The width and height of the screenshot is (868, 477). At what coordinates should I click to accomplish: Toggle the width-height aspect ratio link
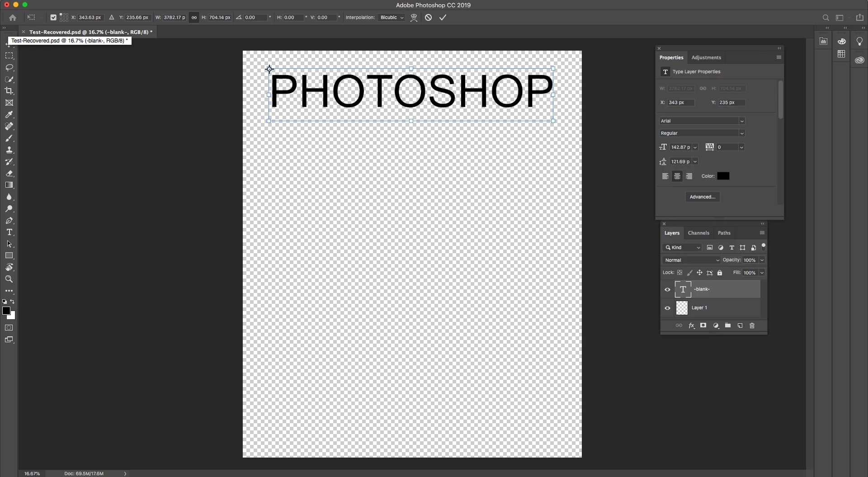point(194,18)
